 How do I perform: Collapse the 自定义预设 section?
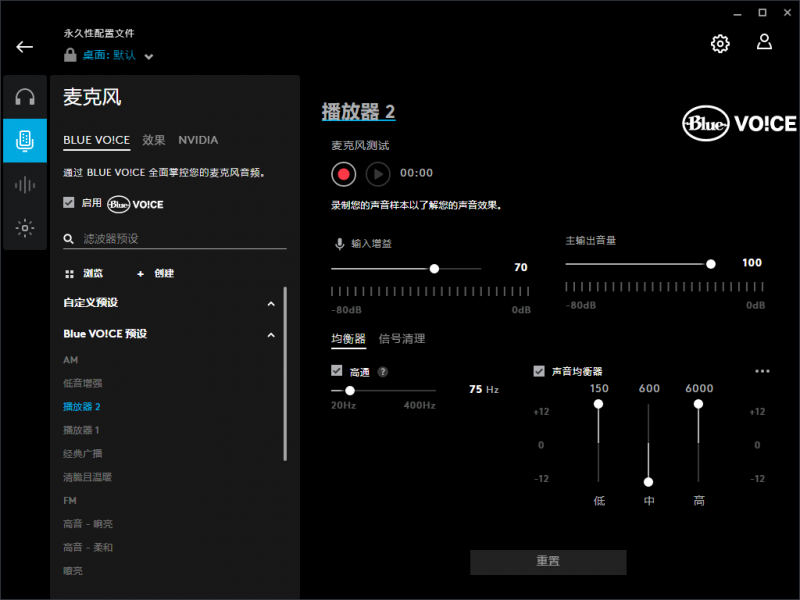pyautogui.click(x=271, y=303)
